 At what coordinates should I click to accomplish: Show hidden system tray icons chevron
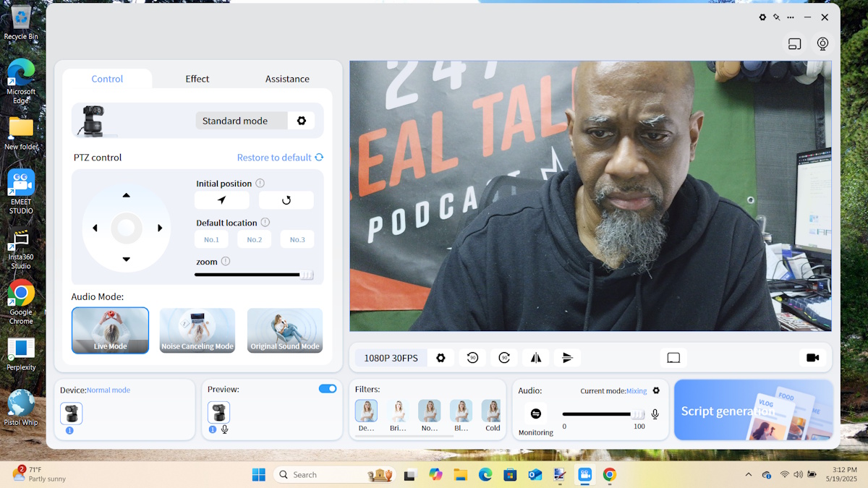tap(748, 474)
